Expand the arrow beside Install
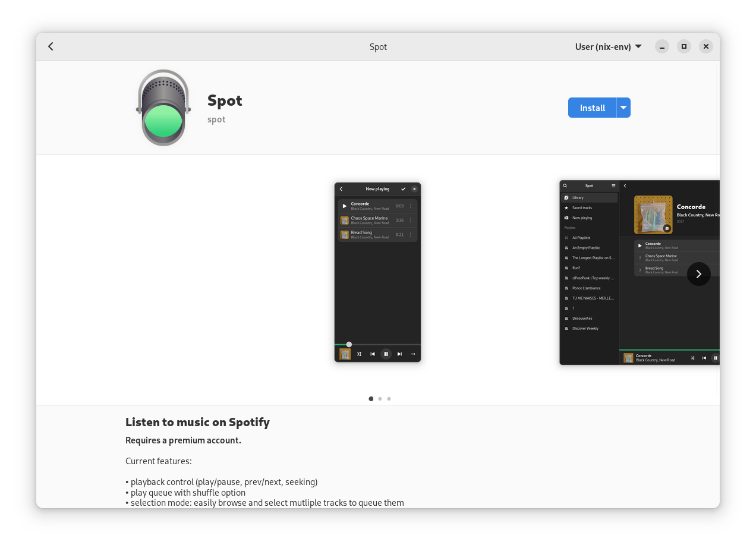Screen dimensions: 756x548 point(623,108)
